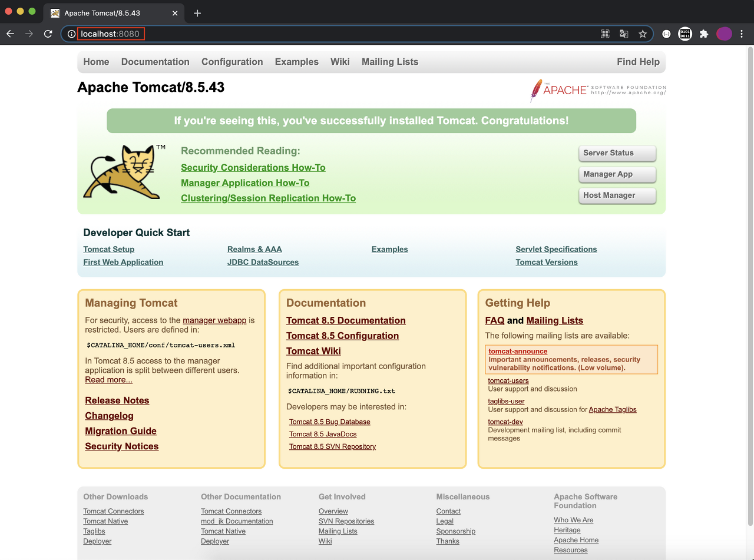754x560 pixels.
Task: Open Mailing Lists in the navigation bar
Action: tap(390, 62)
